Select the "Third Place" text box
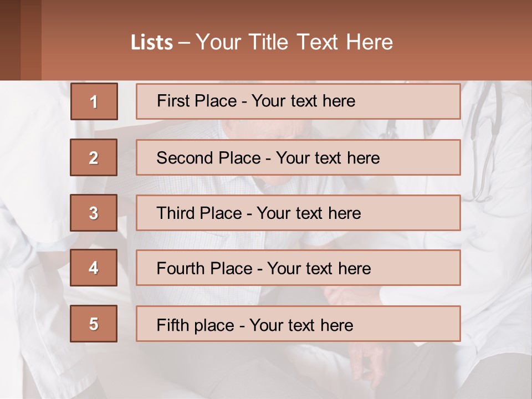This screenshot has width=532, height=399. (x=298, y=213)
